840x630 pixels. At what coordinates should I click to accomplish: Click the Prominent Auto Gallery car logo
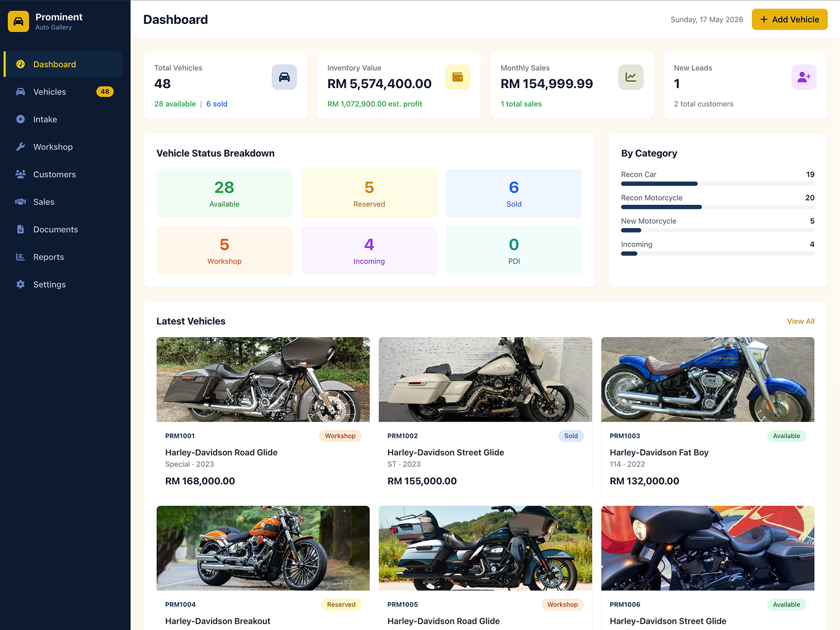click(x=18, y=22)
